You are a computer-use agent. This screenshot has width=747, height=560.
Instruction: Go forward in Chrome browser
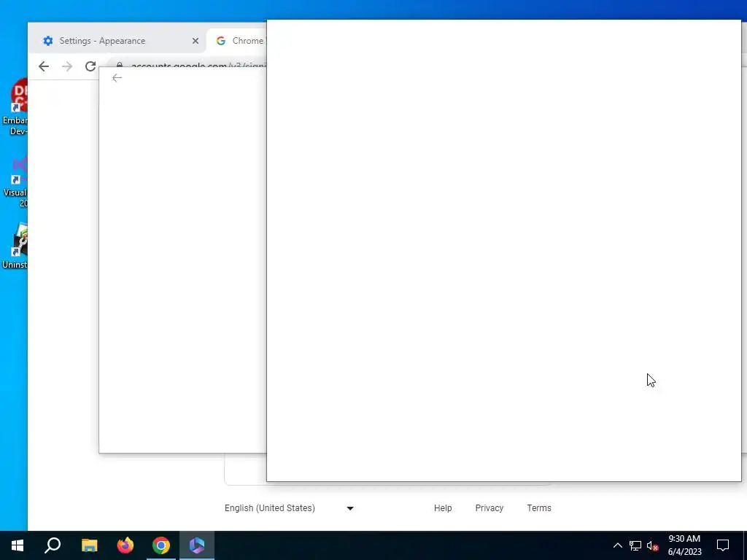[67, 66]
